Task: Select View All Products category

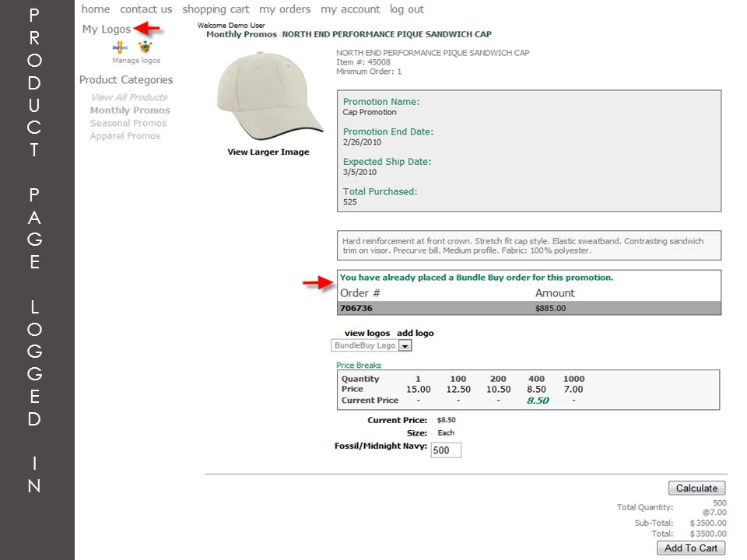Action: coord(129,97)
